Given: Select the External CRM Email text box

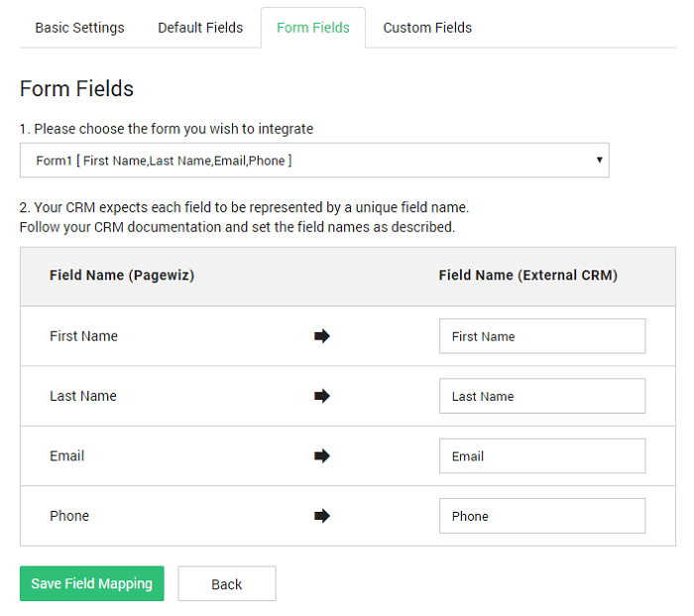Looking at the screenshot, I should click(x=541, y=456).
